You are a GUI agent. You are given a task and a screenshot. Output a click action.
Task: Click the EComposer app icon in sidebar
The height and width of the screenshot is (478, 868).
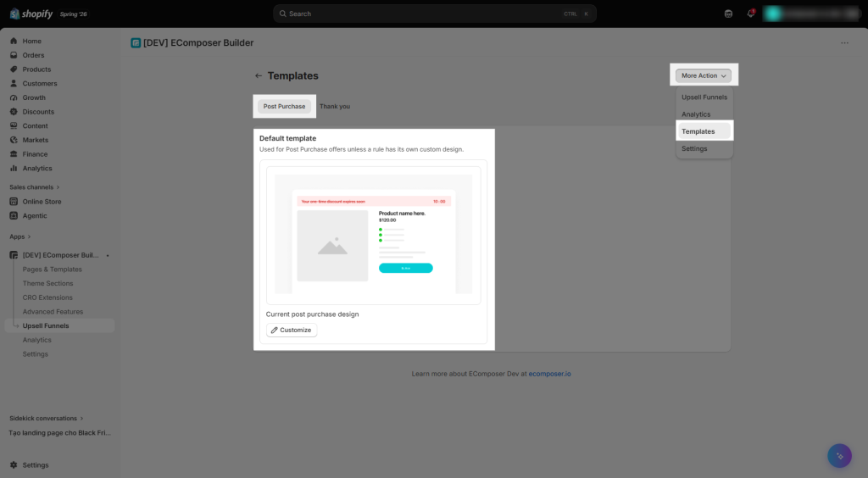pyautogui.click(x=14, y=255)
